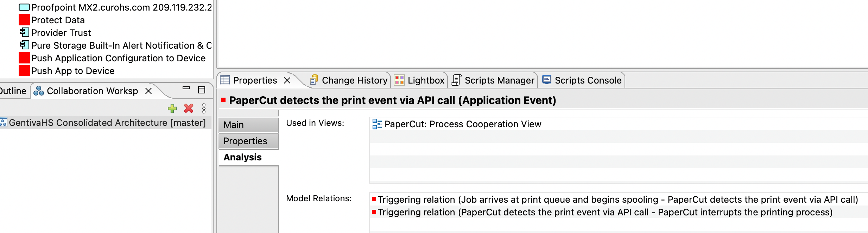The image size is (868, 233).
Task: Click the red X delete icon
Action: pos(189,109)
